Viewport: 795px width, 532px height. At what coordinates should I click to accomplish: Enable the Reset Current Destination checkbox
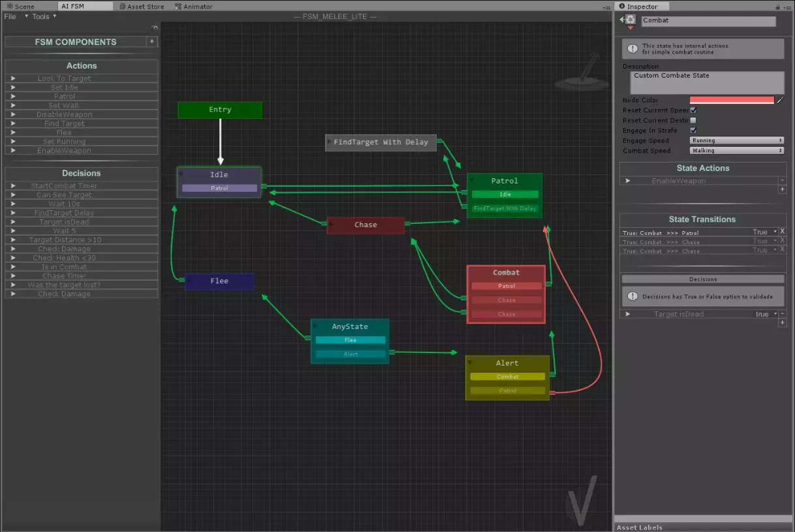[x=693, y=120]
